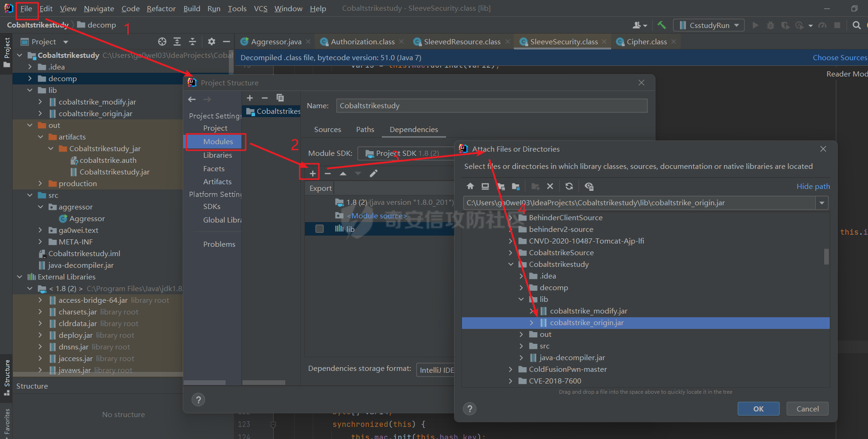Select Artifacts in Project Settings
This screenshot has height=439, width=868.
click(x=217, y=182)
